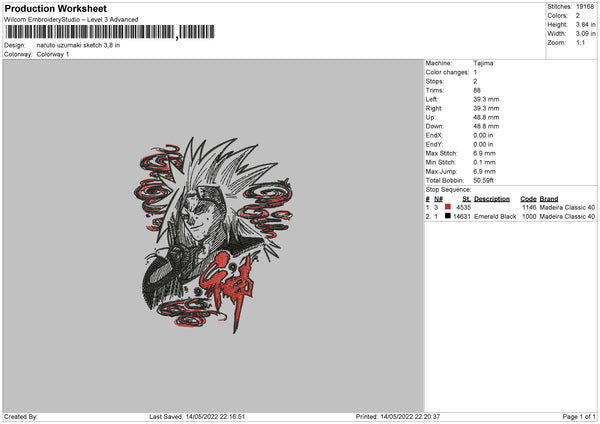600x424 pixels.
Task: Click thread code 1000
Action: point(529,217)
